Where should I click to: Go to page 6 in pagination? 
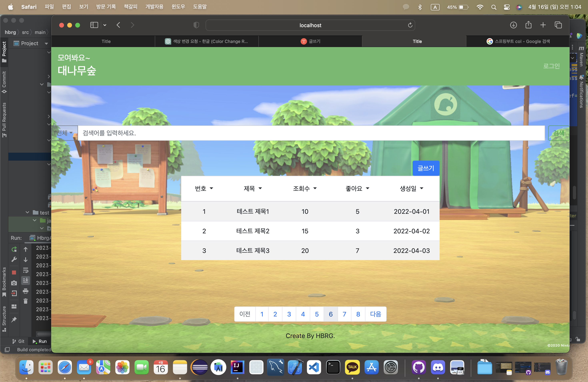point(331,314)
